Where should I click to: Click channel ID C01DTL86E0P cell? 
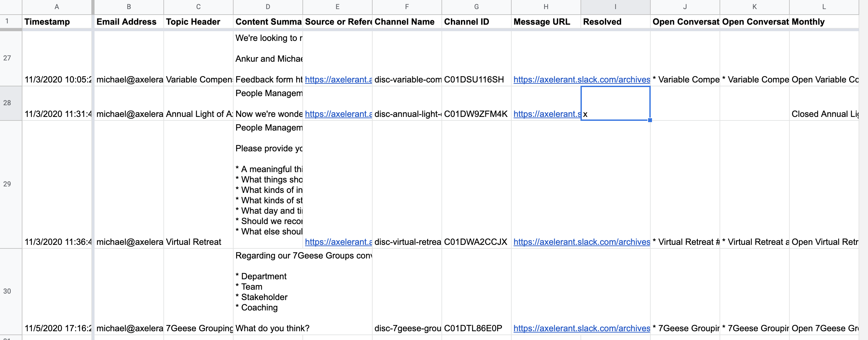tap(477, 292)
